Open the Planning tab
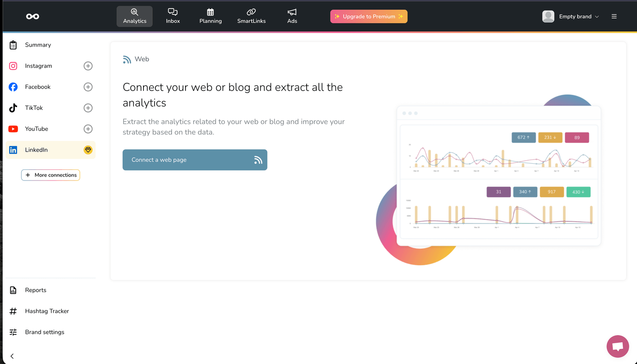This screenshot has width=637, height=364. [x=211, y=17]
